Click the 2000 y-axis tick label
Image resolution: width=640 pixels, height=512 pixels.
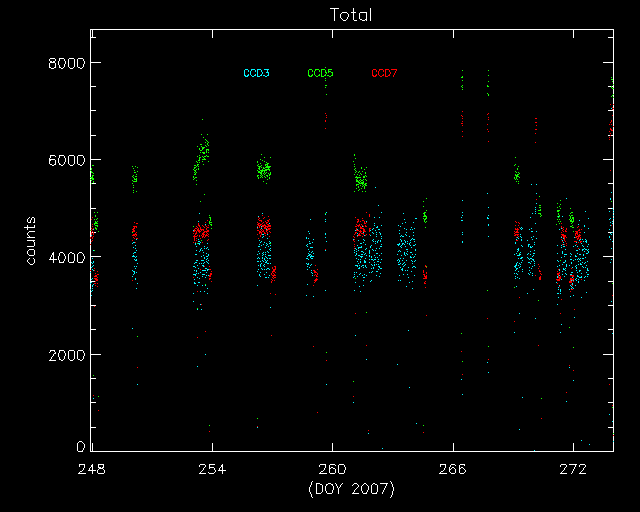coord(66,355)
